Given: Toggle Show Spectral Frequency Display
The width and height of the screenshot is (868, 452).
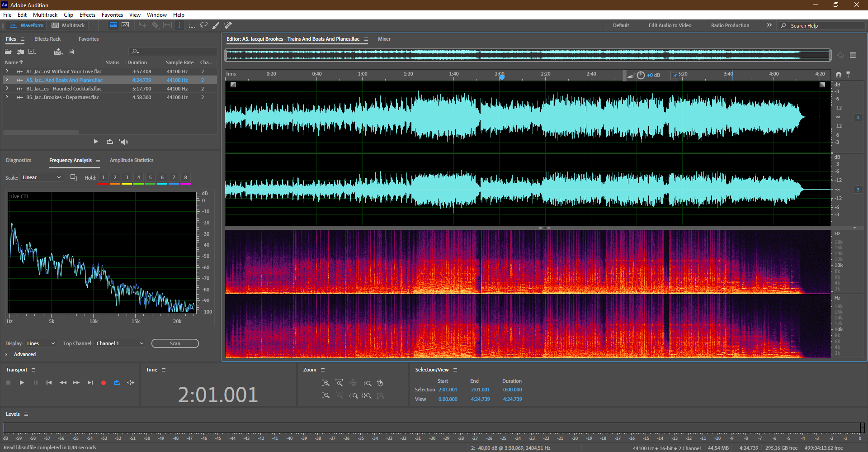Looking at the screenshot, I should pos(113,25).
